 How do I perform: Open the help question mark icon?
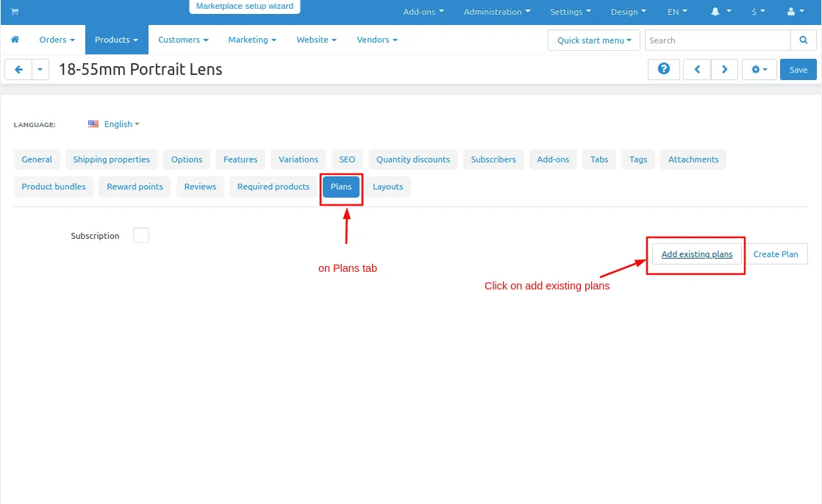coord(664,69)
